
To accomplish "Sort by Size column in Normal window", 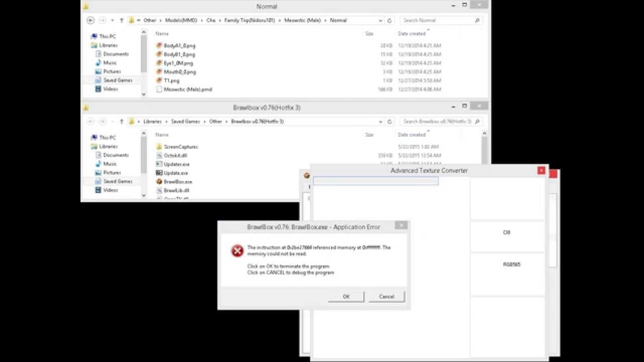I will click(369, 34).
